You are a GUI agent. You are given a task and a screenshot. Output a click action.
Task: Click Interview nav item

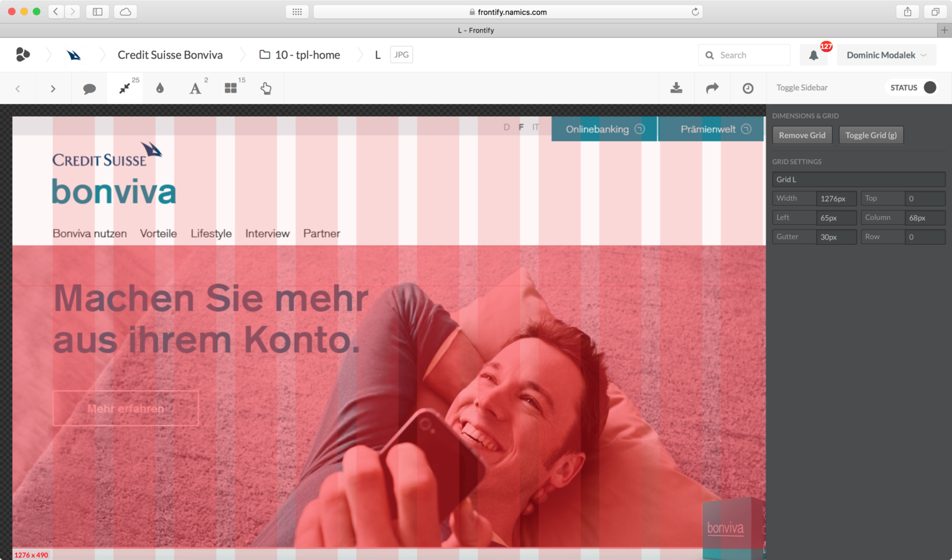pyautogui.click(x=267, y=233)
